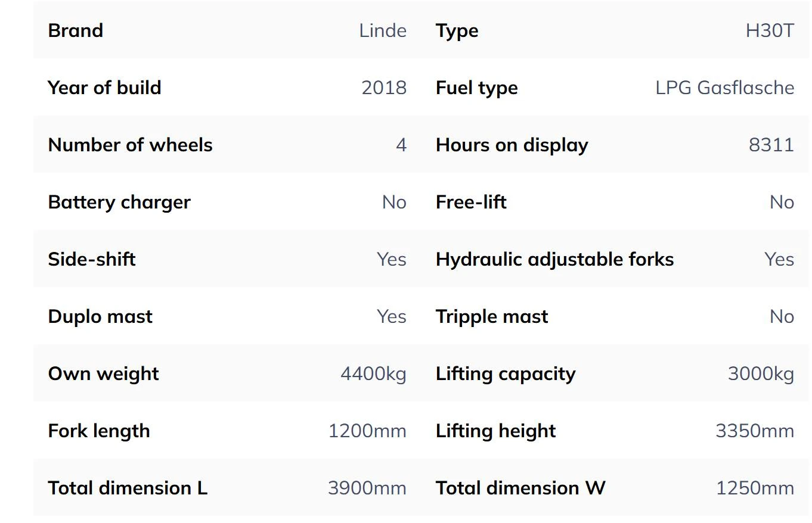Click the Free-lift label

pos(471,202)
